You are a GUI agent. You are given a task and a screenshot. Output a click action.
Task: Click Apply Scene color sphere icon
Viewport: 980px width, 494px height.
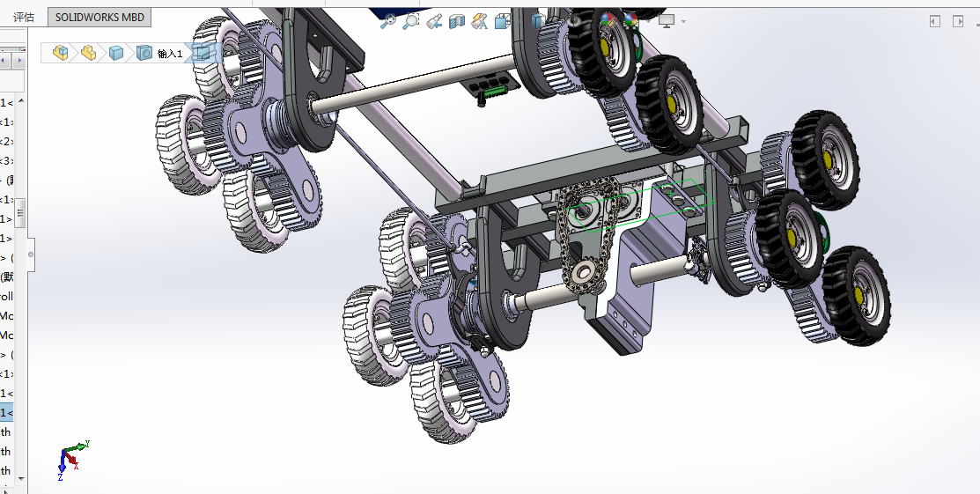(x=632, y=18)
